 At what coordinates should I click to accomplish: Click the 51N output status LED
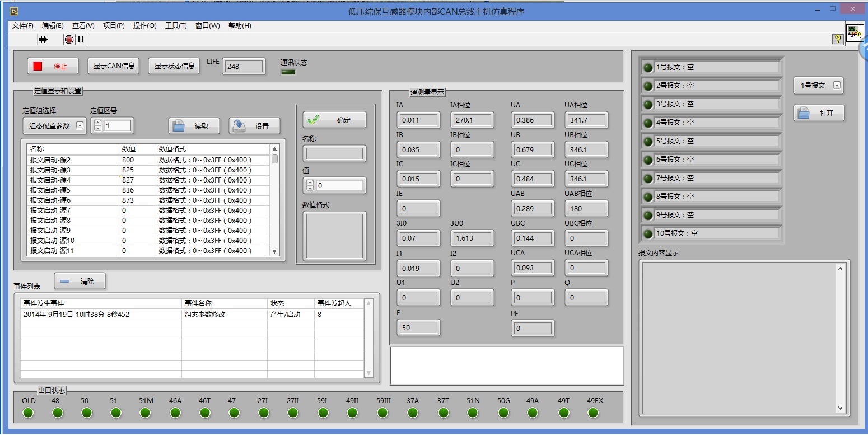(x=473, y=413)
